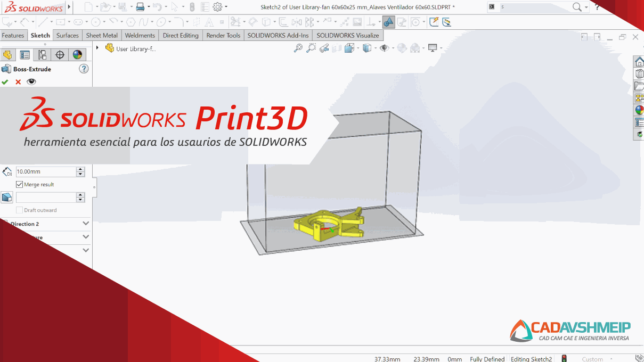Switch to the Surfaces tab
This screenshot has height=362, width=644.
[x=68, y=36]
